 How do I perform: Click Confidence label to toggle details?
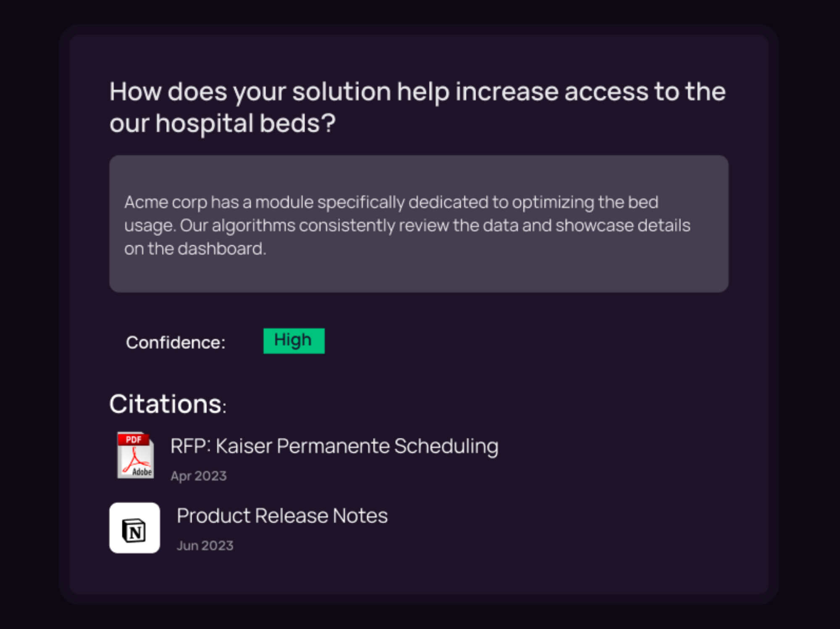[176, 342]
